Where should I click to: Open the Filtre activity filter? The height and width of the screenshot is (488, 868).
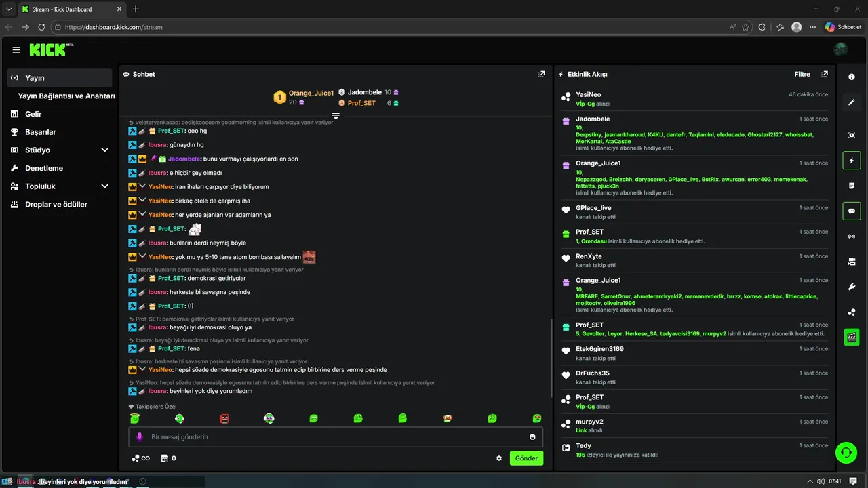click(x=802, y=74)
